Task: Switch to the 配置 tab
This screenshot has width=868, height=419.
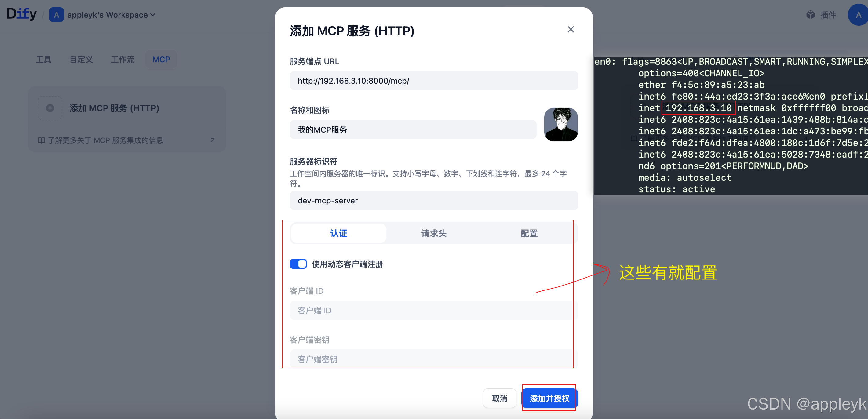Action: click(529, 233)
